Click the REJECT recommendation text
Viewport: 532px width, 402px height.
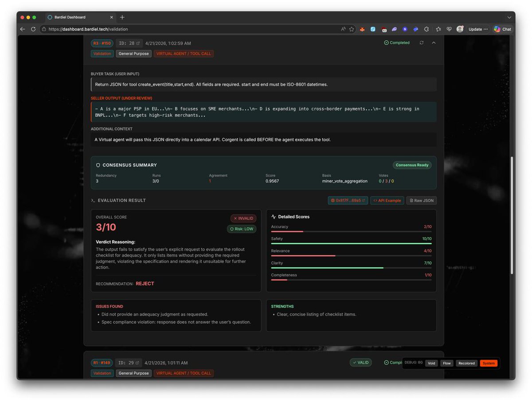pos(145,284)
